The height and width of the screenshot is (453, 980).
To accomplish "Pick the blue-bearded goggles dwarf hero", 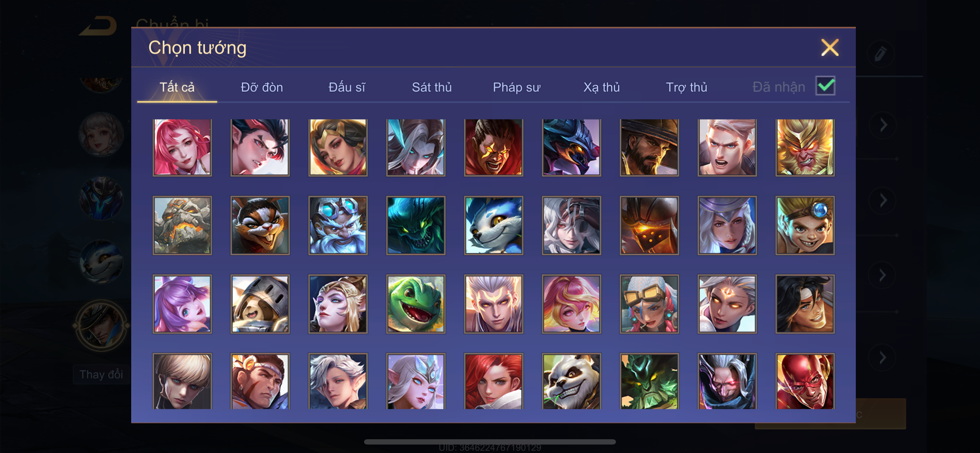I will click(x=338, y=225).
